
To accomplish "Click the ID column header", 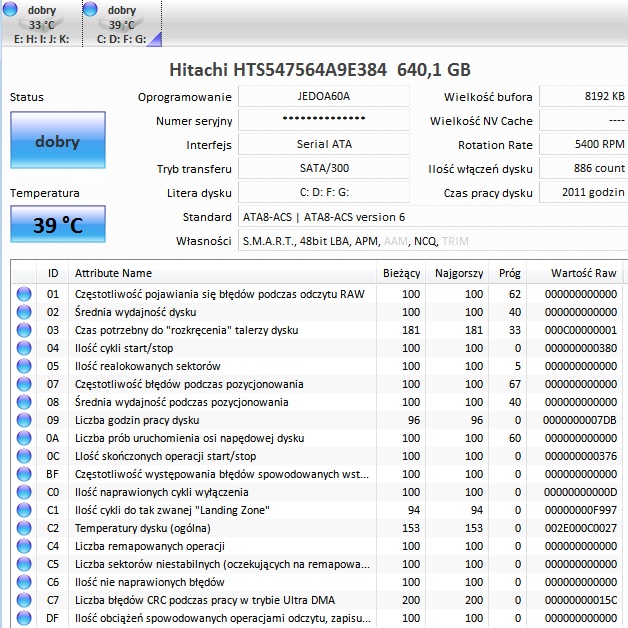I will pos(52,273).
